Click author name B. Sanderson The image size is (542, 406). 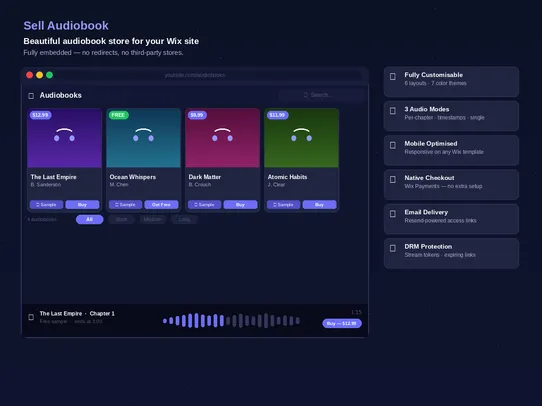pos(46,185)
